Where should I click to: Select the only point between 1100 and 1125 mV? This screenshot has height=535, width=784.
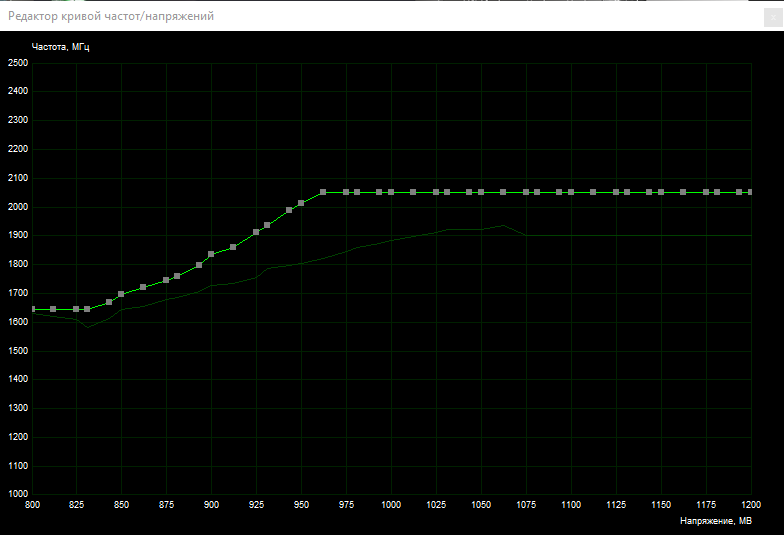pos(593,192)
